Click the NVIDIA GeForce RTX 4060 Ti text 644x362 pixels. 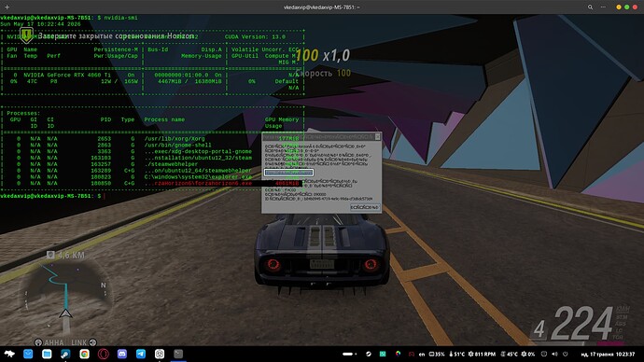(x=67, y=76)
